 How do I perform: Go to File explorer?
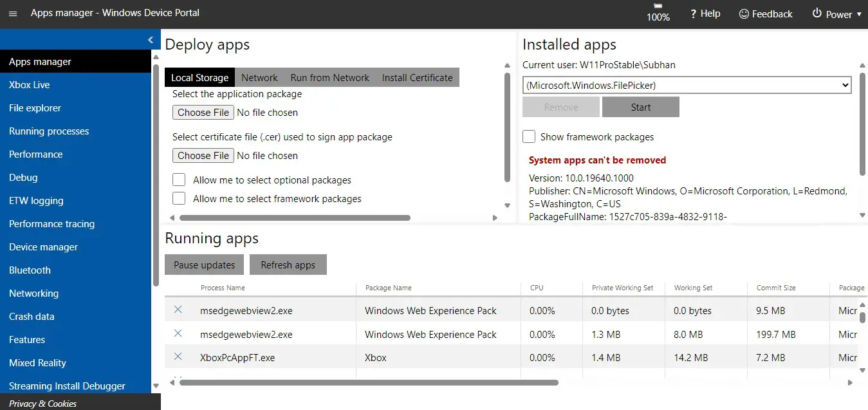coord(75,108)
